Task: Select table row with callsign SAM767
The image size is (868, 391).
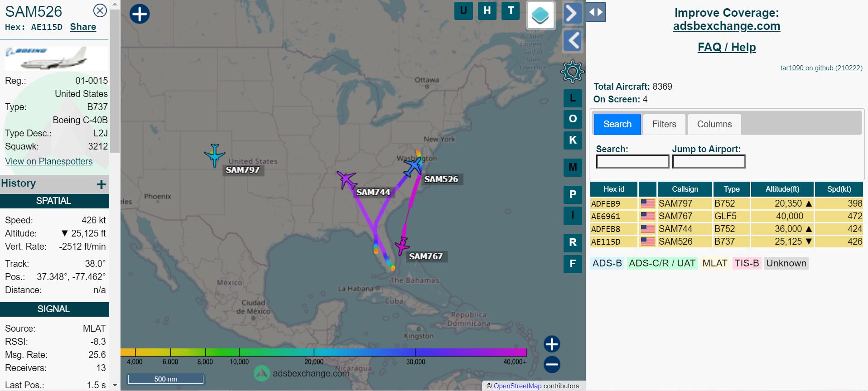Action: coord(727,216)
